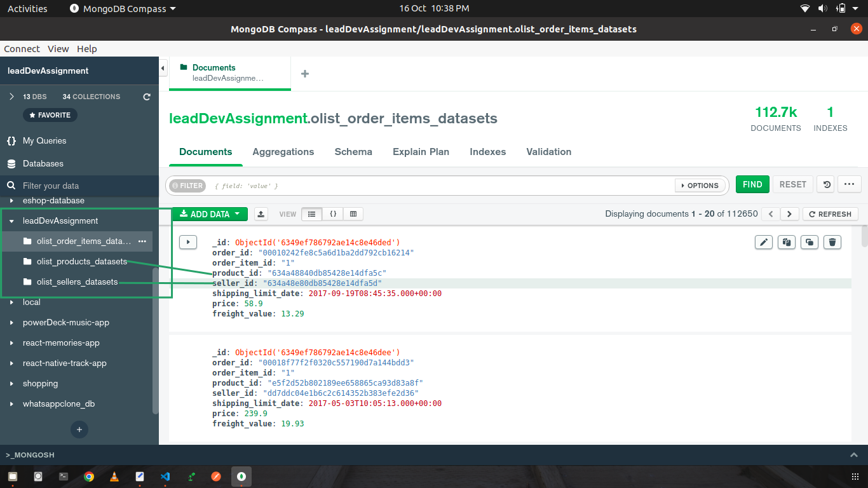Click the documents list scrollbar
868x488 pixels.
point(864,236)
